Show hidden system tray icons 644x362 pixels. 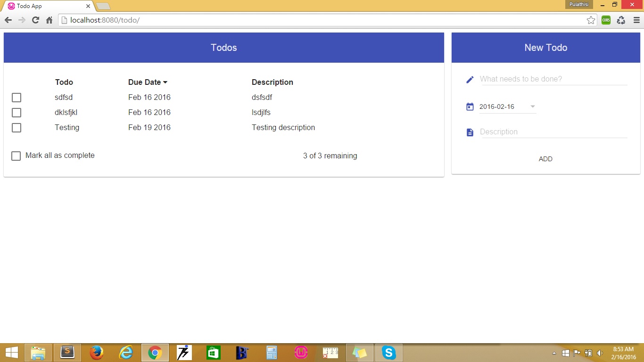point(554,353)
